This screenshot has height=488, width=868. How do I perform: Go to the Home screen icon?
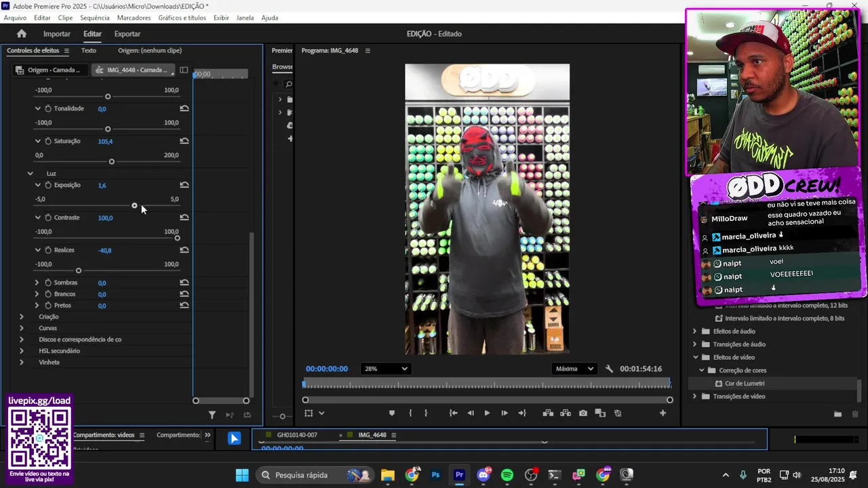click(22, 33)
